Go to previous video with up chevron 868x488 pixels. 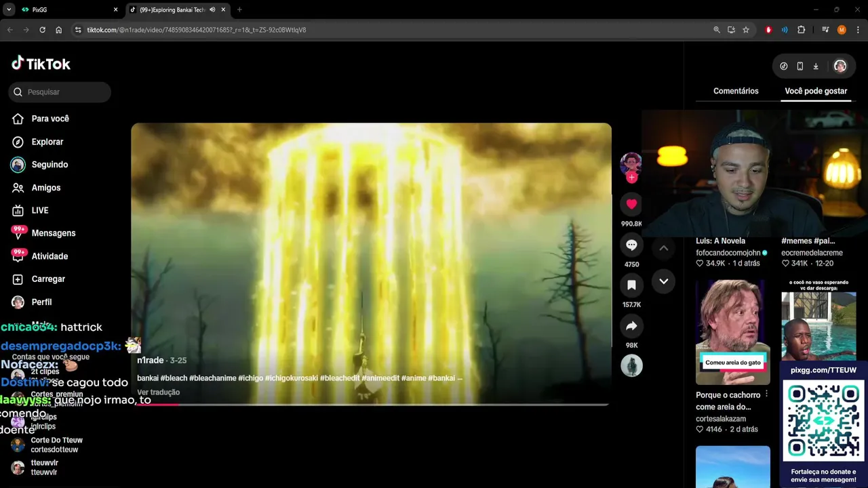pyautogui.click(x=664, y=248)
